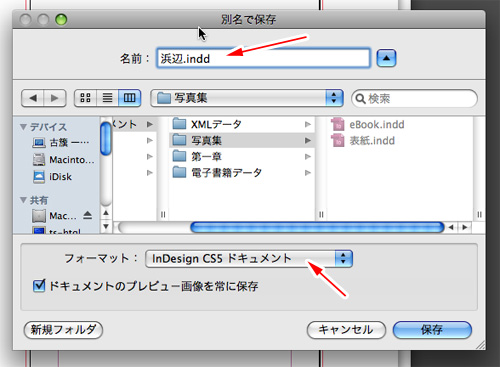
Task: Open the XMLデータ folder
Action: coord(242,124)
